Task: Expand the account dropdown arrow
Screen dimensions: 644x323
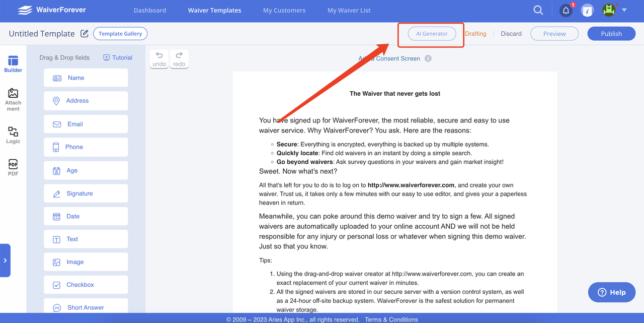Action: 624,10
